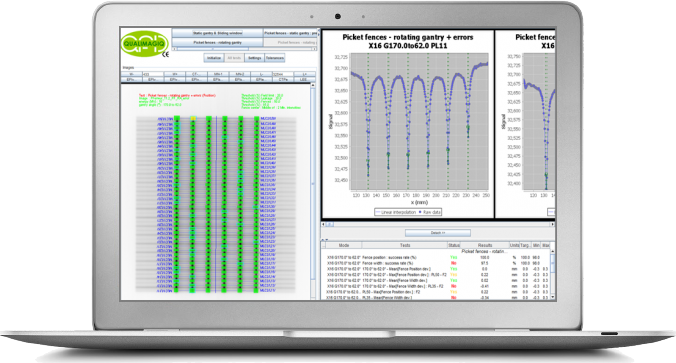Select the yellow picket marker in image
The width and height of the screenshot is (676, 363).
[193, 118]
